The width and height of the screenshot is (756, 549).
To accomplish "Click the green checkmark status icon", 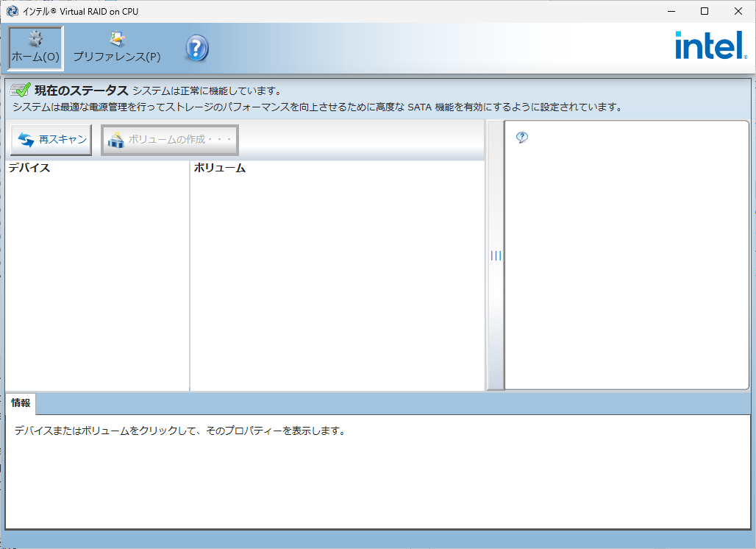I will click(x=21, y=91).
